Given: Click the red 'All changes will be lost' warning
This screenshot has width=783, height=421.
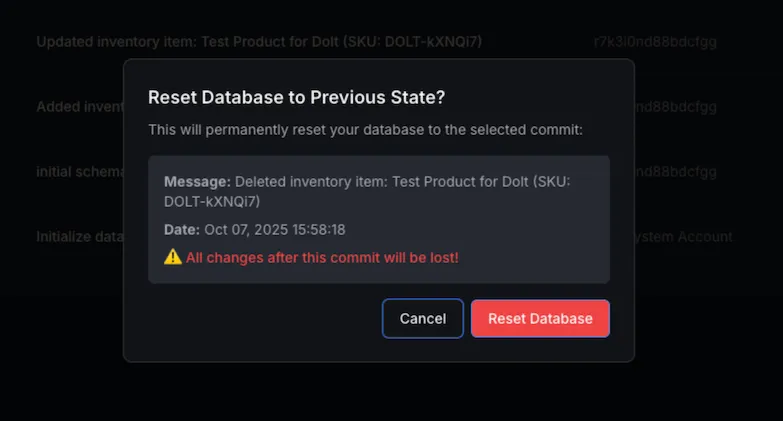Looking at the screenshot, I should [322, 257].
